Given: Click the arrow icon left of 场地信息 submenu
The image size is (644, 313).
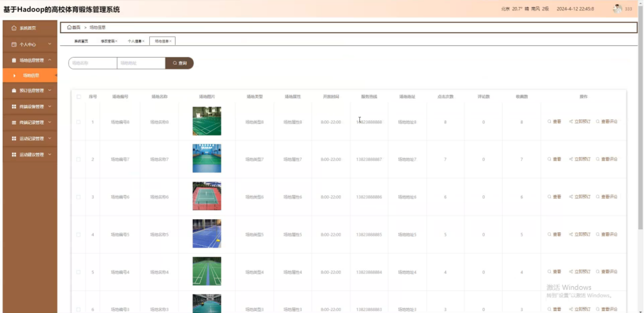Looking at the screenshot, I should pyautogui.click(x=15, y=76).
